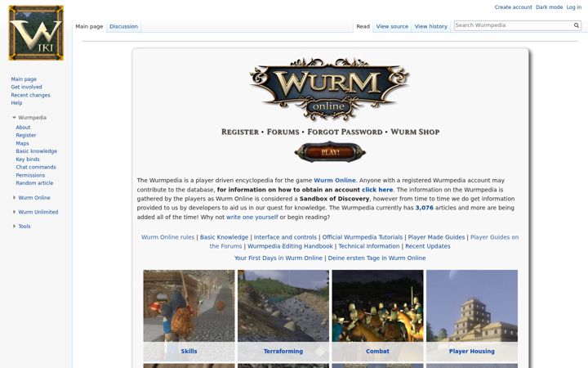Click the search magnifier icon
The height and width of the screenshot is (368, 588).
577,25
